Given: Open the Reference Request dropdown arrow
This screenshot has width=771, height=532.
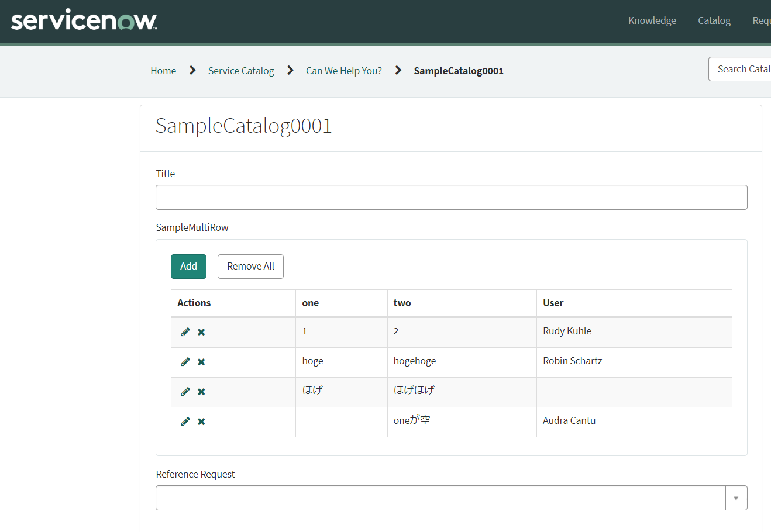Looking at the screenshot, I should pyautogui.click(x=736, y=498).
